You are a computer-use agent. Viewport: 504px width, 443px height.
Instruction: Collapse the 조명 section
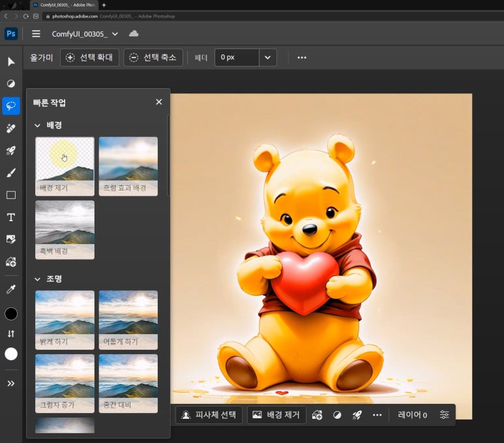click(37, 279)
